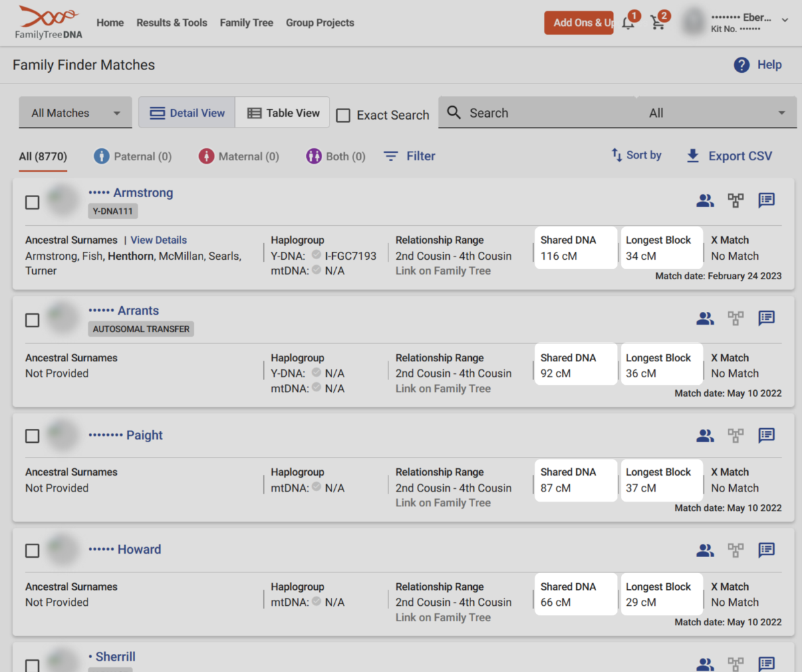Image resolution: width=802 pixels, height=672 pixels.
Task: Open notes icon for Arrants
Action: coord(767,319)
